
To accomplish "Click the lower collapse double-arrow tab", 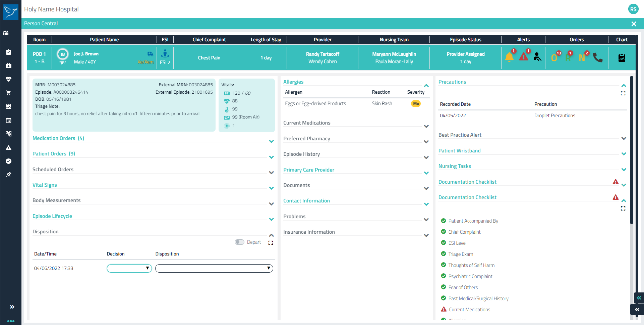I will coord(637,310).
